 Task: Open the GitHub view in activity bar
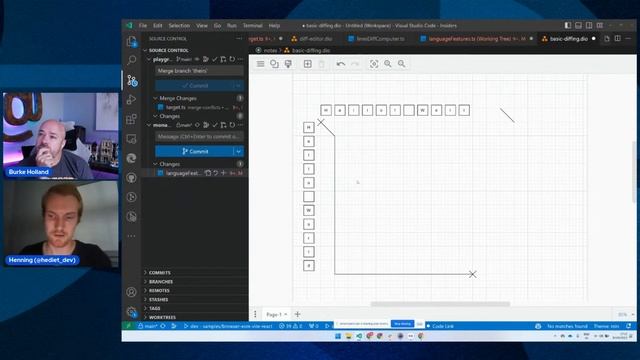pyautogui.click(x=131, y=178)
